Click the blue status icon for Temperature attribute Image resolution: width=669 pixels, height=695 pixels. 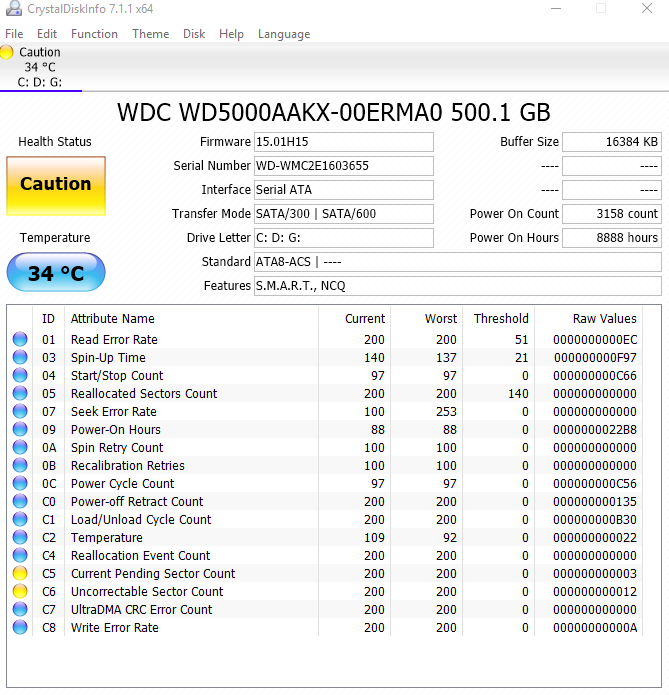[20, 537]
